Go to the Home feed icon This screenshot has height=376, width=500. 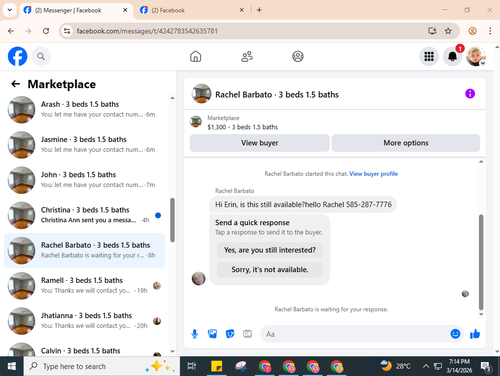(196, 56)
